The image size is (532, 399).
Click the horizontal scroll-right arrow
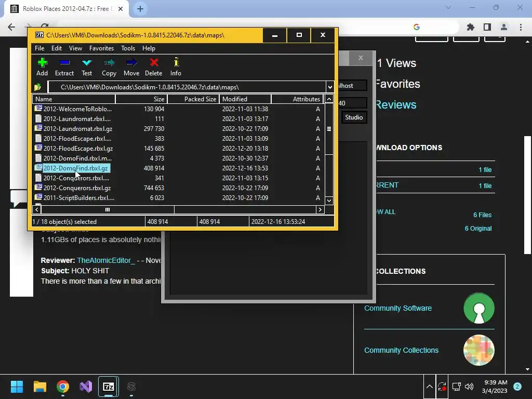click(x=320, y=210)
